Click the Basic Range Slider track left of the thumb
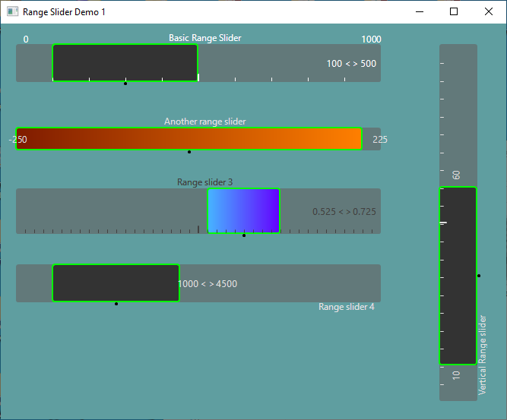This screenshot has width=507, height=420. tap(33, 62)
